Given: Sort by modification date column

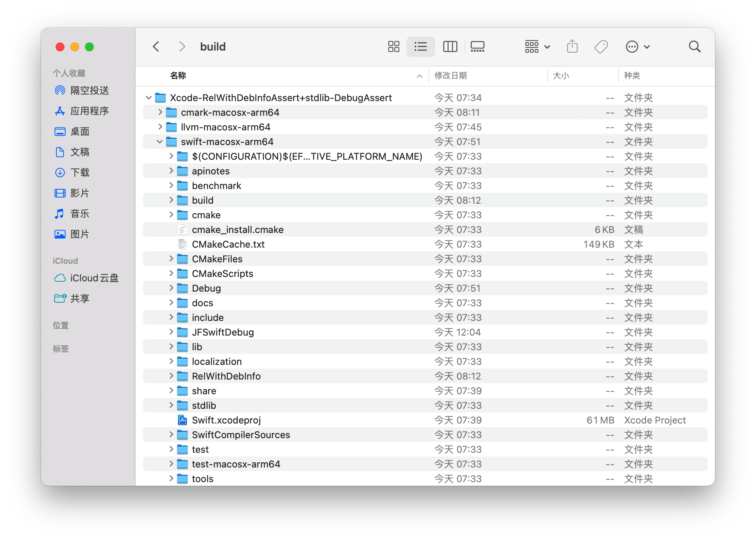Looking at the screenshot, I should 451,75.
